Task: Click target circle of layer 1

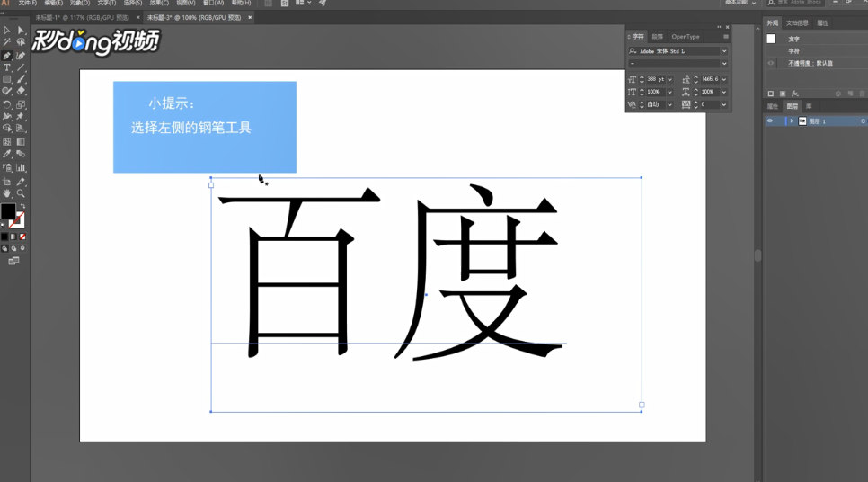Action: point(863,121)
